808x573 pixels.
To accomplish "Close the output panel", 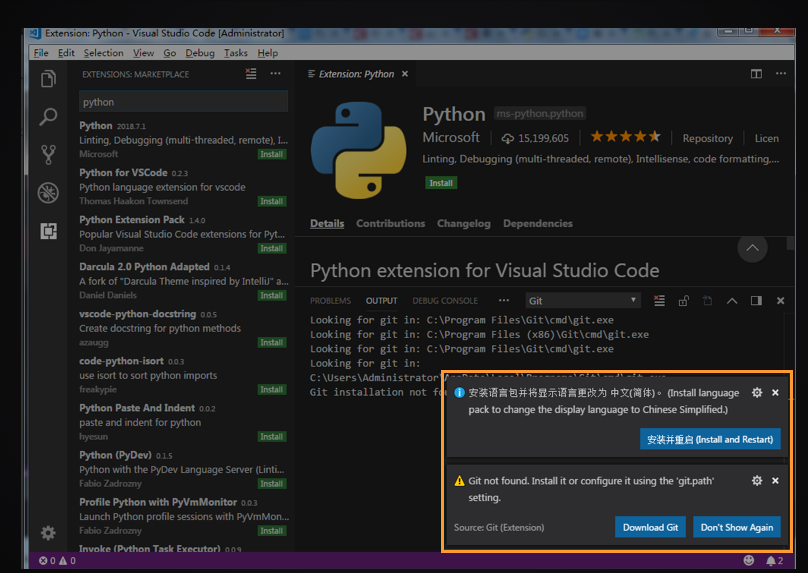I will point(780,300).
